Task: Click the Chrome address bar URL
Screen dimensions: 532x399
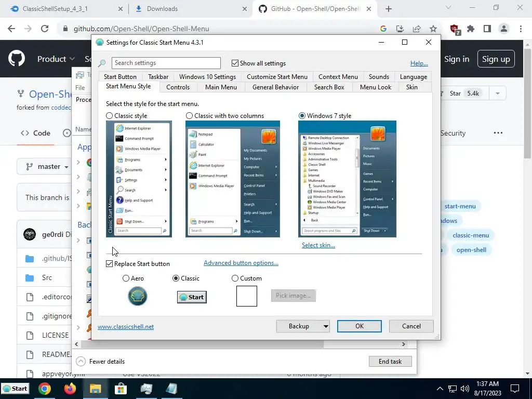Action: 141,29
